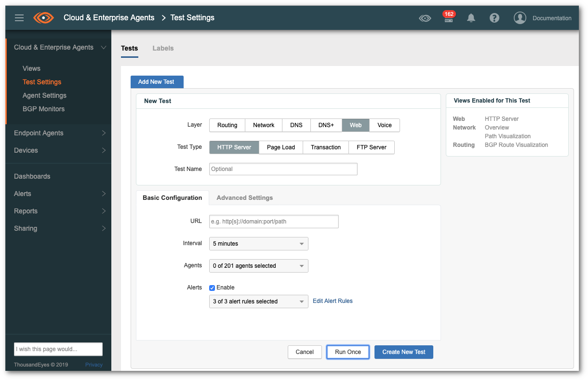Open the notifications bell
The height and width of the screenshot is (380, 588).
471,18
